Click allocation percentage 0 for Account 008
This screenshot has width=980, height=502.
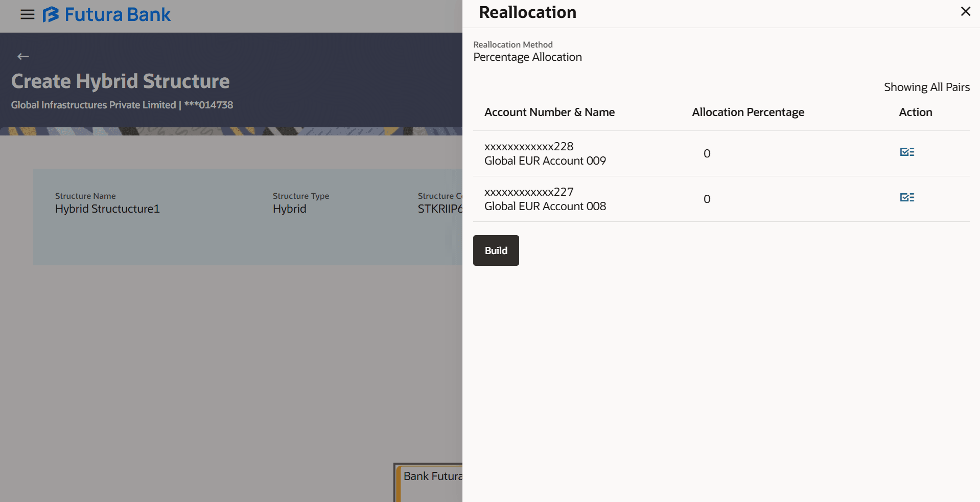(x=707, y=199)
